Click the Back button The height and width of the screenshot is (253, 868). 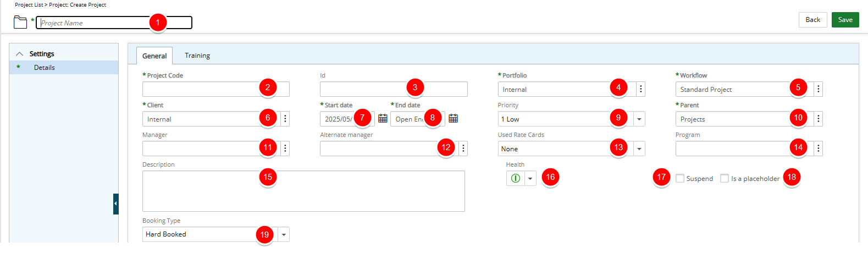pyautogui.click(x=813, y=20)
